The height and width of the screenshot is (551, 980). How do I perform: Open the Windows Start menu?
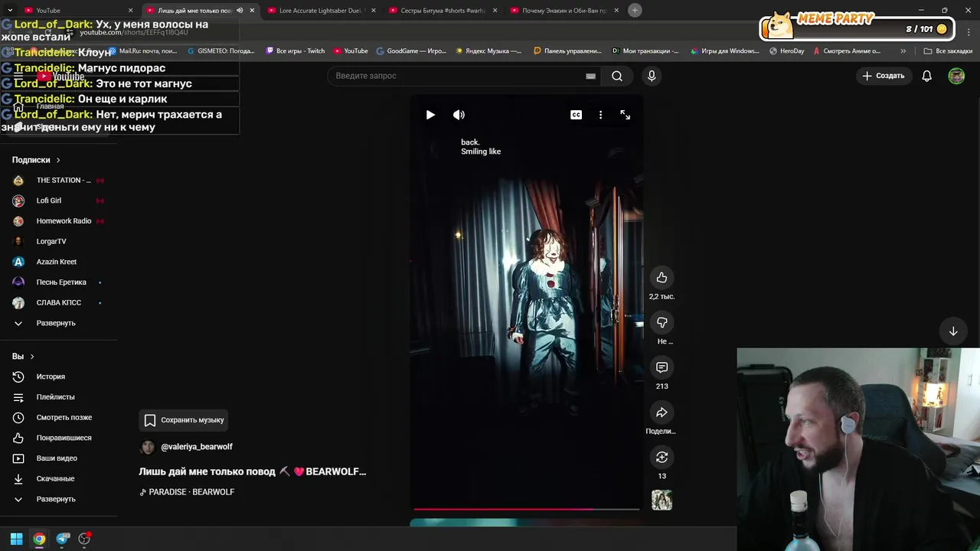[16, 539]
